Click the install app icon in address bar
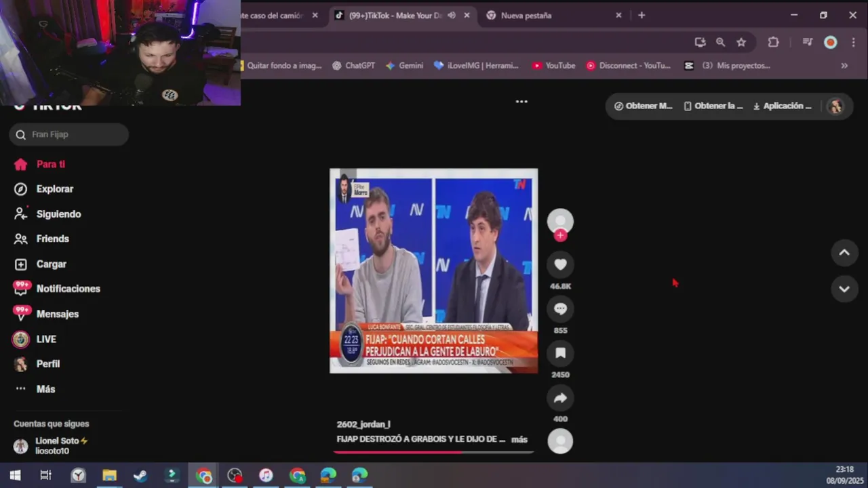Screen dimensions: 868x488 [x=700, y=42]
